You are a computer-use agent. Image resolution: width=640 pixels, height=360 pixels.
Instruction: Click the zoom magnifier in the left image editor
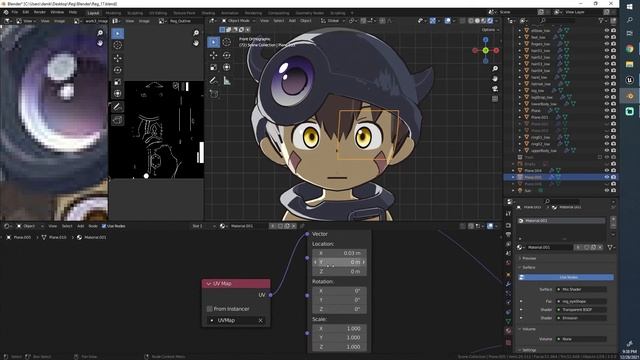100,33
